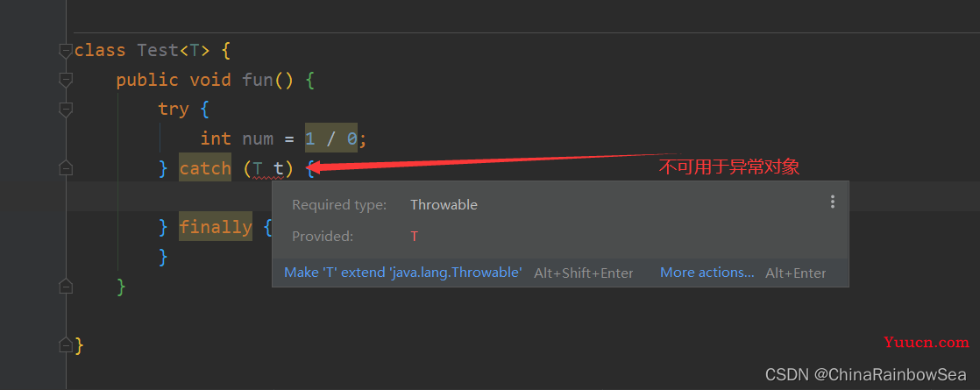
Task: Click the red provided type T in tooltip
Action: [x=415, y=237]
